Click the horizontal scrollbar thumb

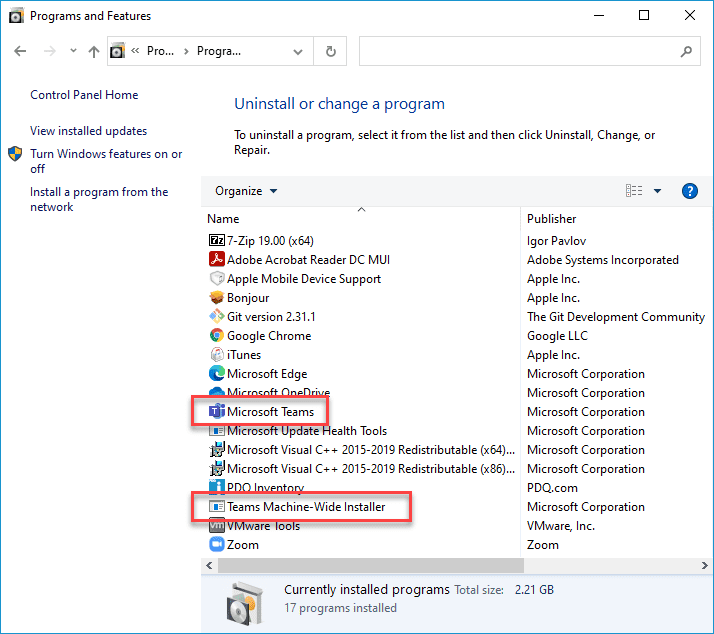(x=371, y=565)
